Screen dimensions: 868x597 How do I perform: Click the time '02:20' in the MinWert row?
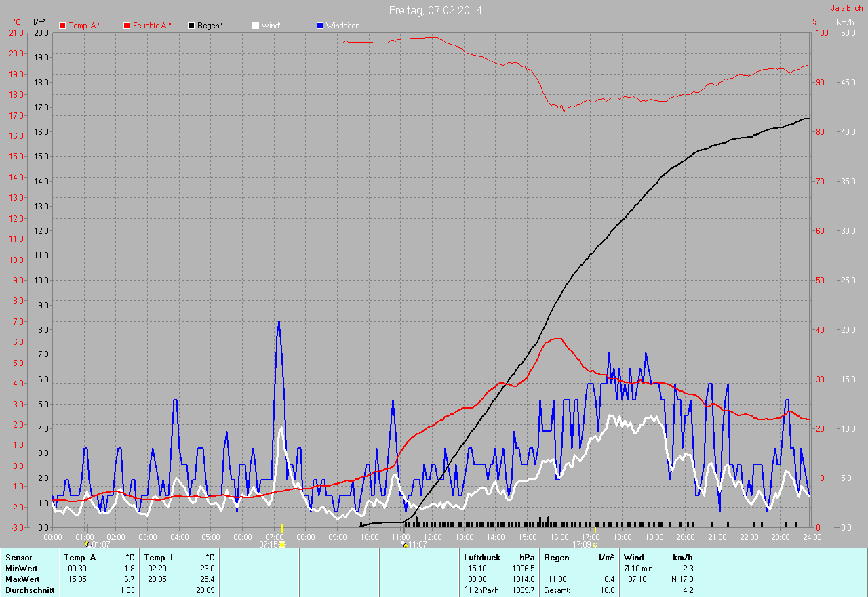(157, 569)
